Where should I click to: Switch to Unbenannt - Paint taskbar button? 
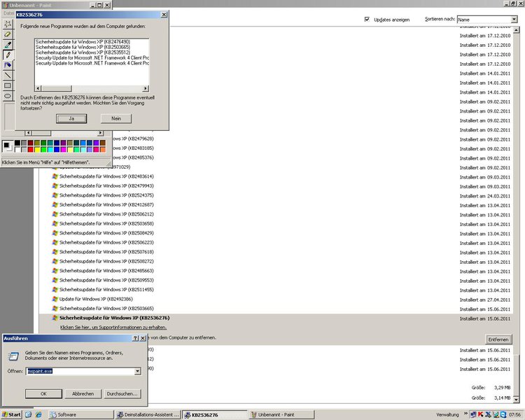tap(282, 414)
